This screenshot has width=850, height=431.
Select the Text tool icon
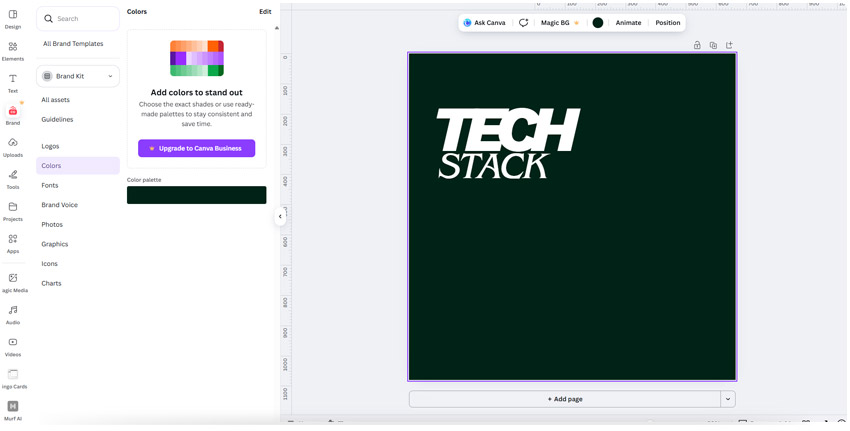point(13,79)
